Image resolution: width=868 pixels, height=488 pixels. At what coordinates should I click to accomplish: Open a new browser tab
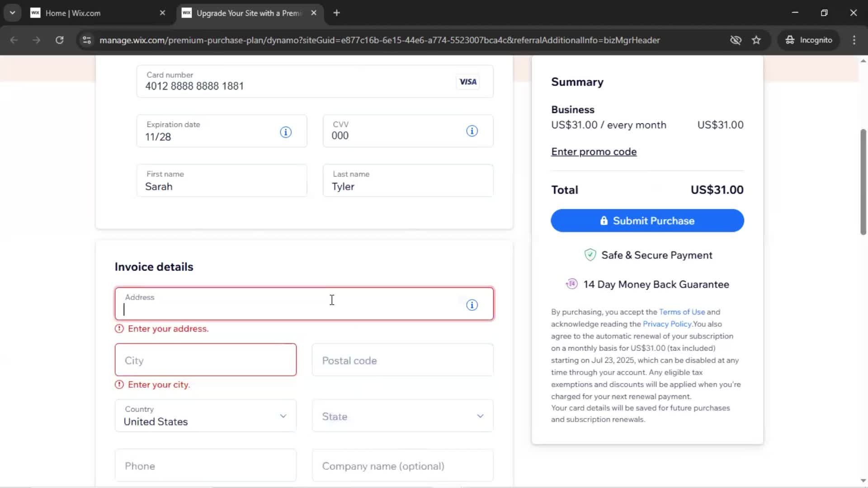pyautogui.click(x=336, y=13)
